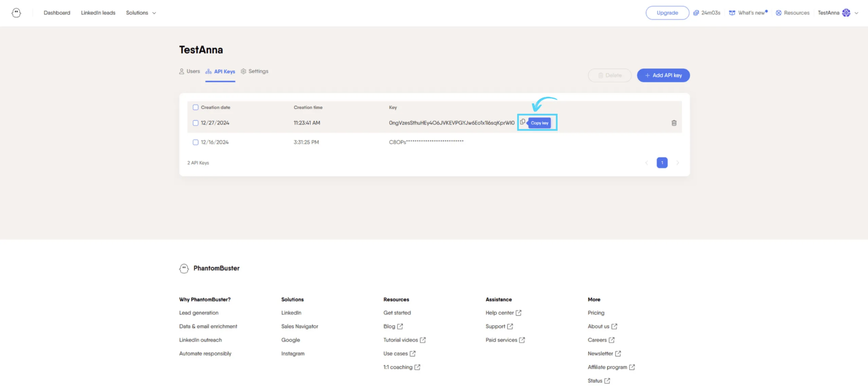
Task: Open the Blog external link
Action: tap(393, 326)
